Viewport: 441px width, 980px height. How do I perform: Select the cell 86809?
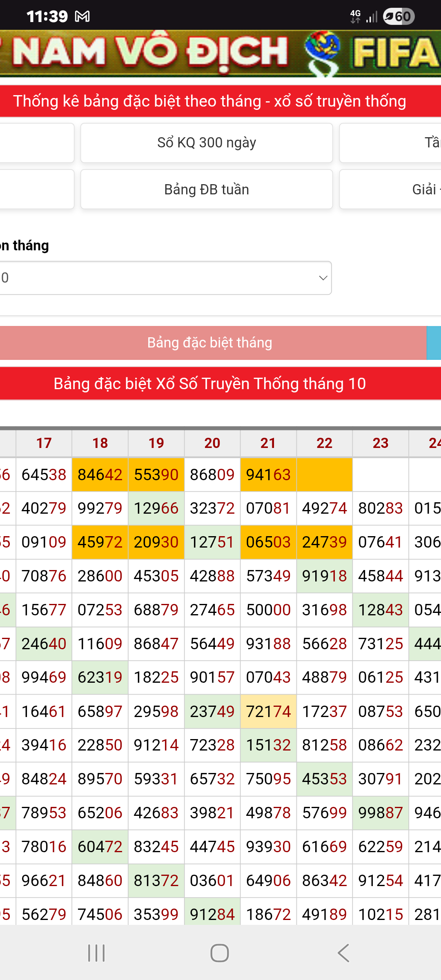(212, 475)
